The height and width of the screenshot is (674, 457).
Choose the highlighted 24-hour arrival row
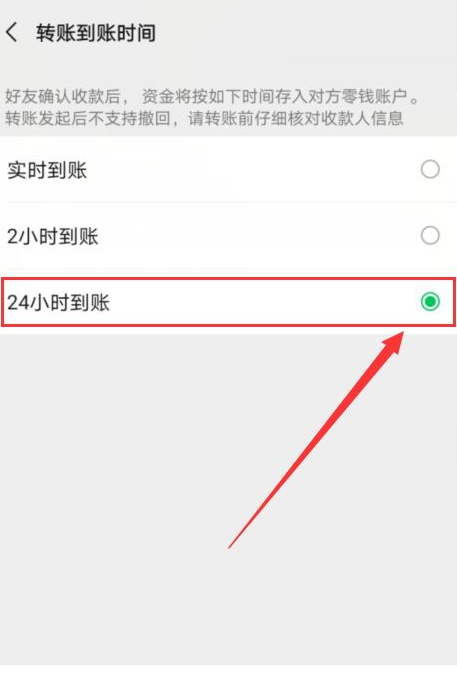click(x=228, y=302)
